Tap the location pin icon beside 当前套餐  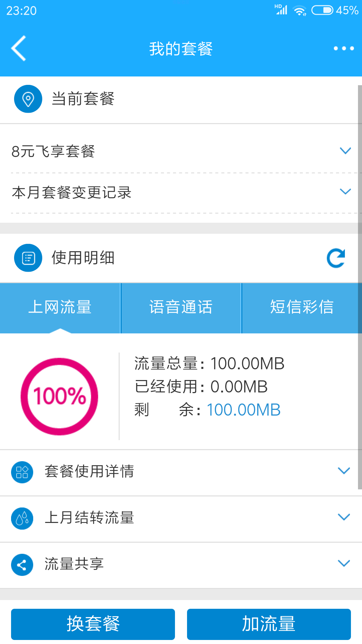pos(28,99)
